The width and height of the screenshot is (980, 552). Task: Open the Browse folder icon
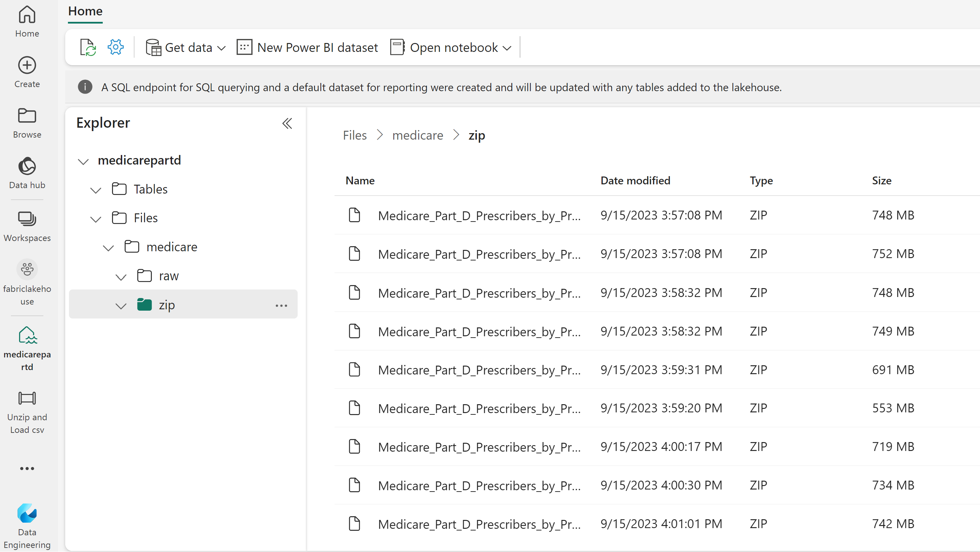coord(27,116)
